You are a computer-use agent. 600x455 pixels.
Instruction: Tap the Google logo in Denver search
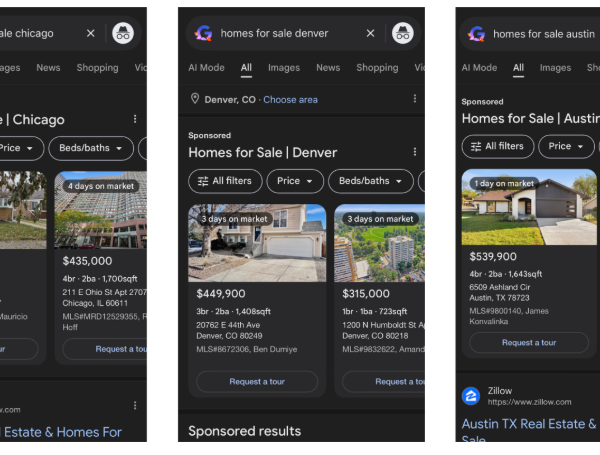coord(204,33)
